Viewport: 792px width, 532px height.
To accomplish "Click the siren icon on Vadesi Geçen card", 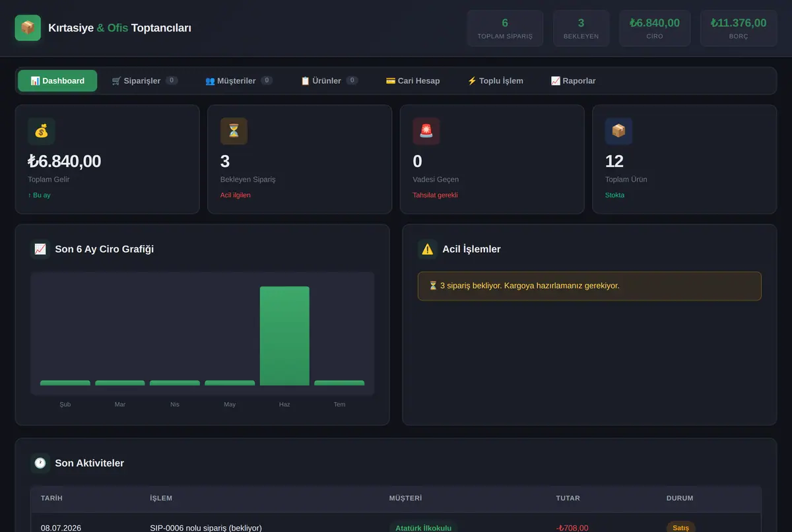I will (x=426, y=131).
